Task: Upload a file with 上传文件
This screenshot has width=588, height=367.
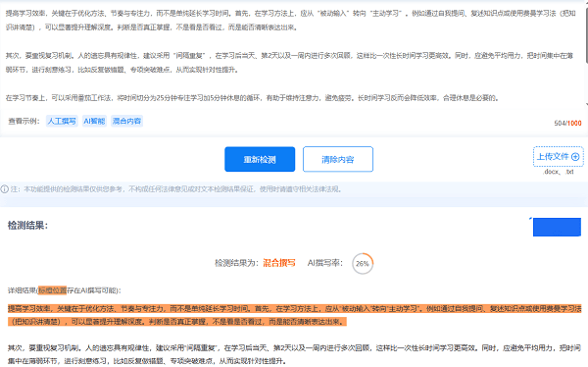Action: coord(558,157)
